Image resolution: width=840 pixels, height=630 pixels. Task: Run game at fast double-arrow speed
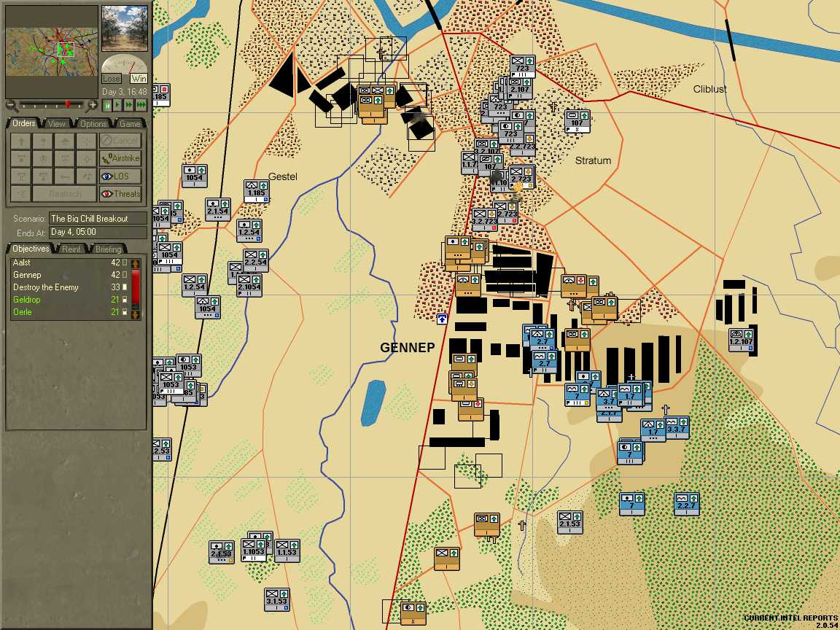pos(128,105)
